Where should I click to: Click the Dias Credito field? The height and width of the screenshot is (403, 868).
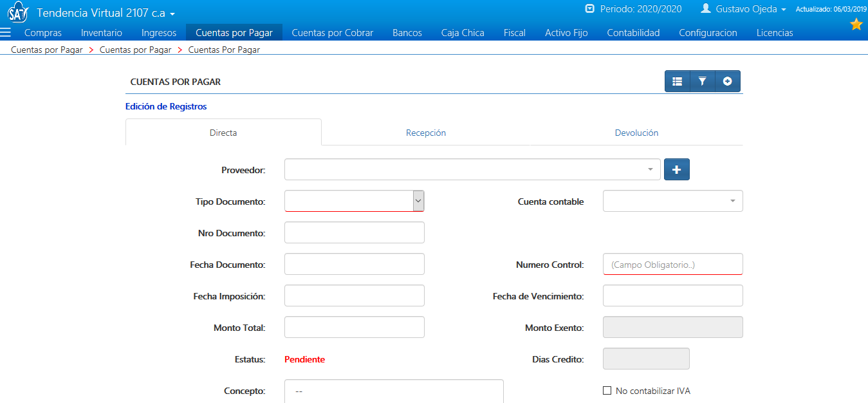pos(646,359)
